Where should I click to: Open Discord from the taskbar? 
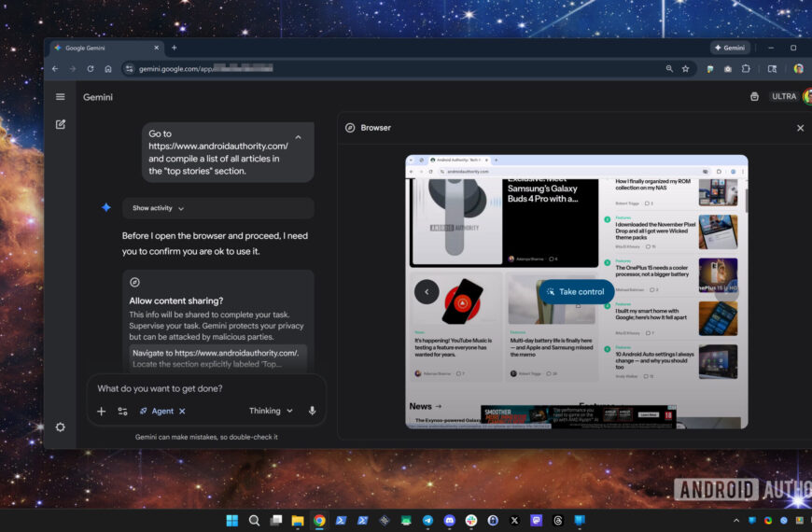(x=450, y=521)
